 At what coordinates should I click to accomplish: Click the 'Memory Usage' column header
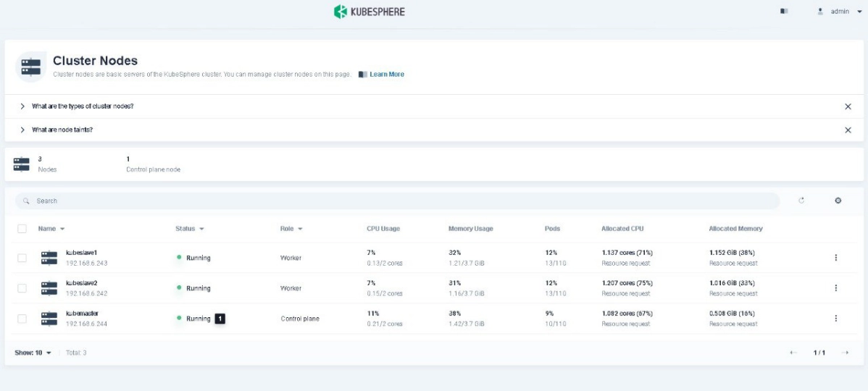[x=470, y=228]
